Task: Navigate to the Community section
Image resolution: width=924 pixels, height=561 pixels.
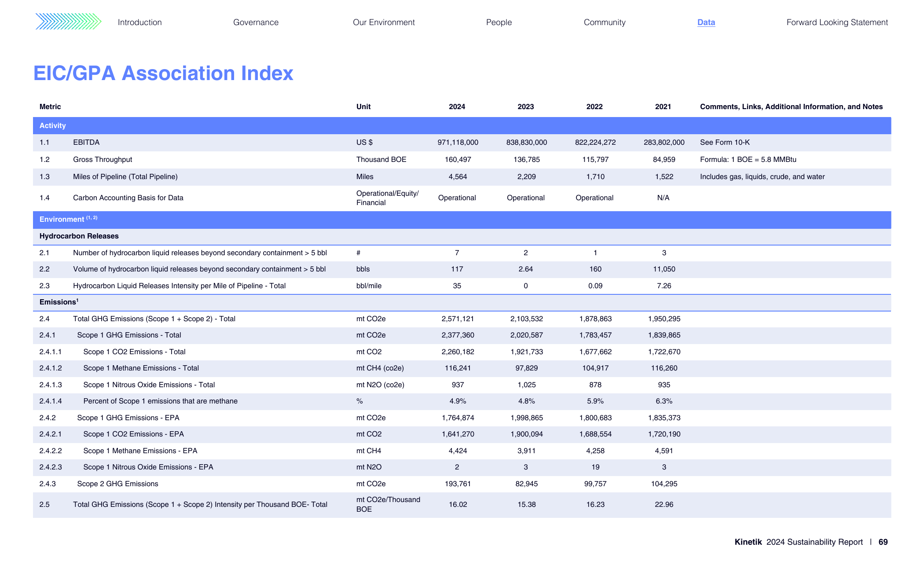Action: pyautogui.click(x=605, y=22)
